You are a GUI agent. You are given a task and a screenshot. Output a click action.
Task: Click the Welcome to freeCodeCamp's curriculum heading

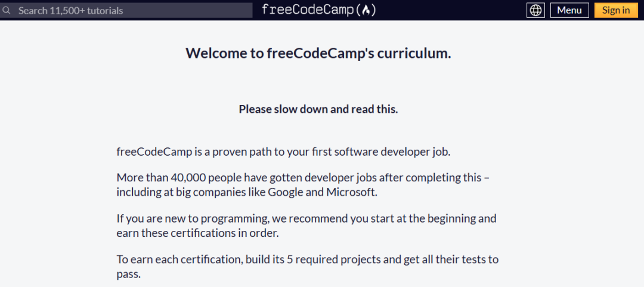click(318, 53)
